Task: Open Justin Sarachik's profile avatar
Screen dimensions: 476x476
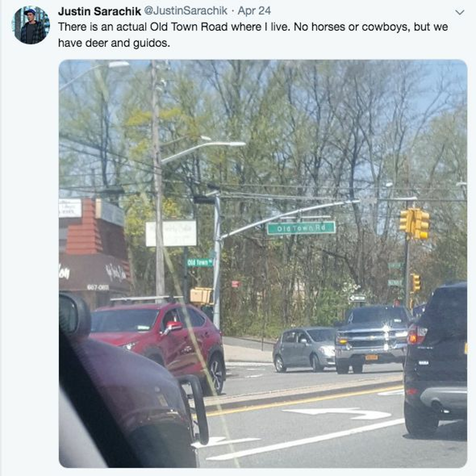Action: (31, 25)
